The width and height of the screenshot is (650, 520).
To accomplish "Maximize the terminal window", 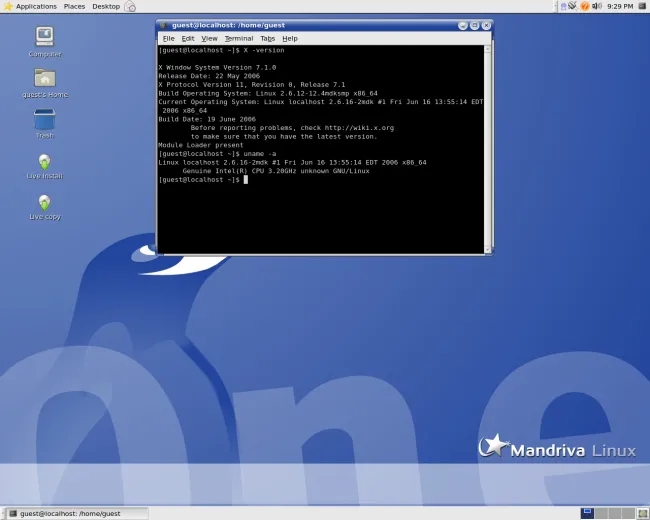I will point(475,26).
